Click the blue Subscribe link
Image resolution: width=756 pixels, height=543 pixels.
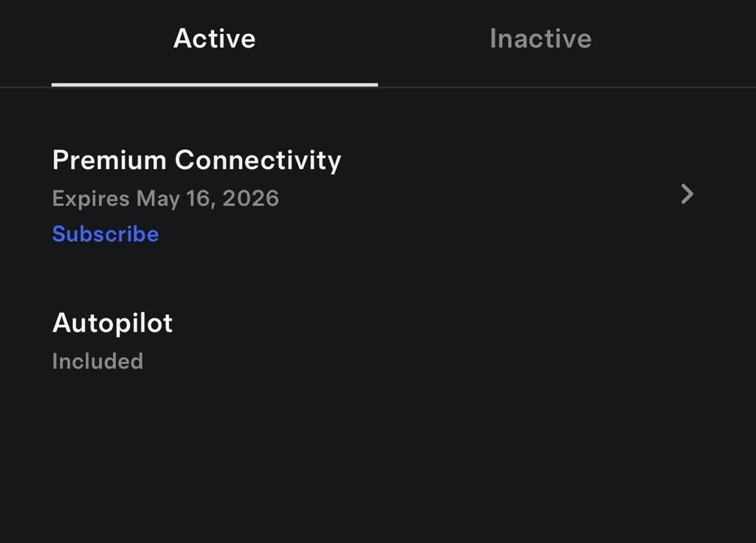click(106, 234)
